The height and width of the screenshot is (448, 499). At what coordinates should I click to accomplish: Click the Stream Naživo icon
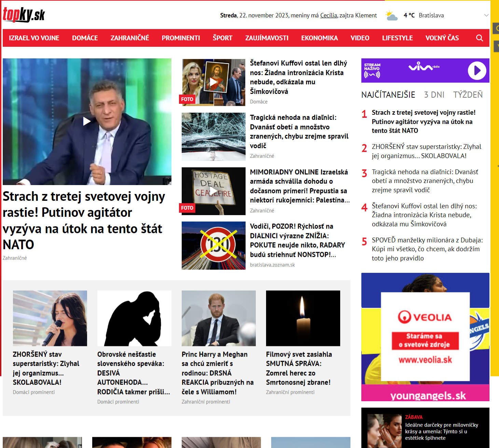[372, 70]
